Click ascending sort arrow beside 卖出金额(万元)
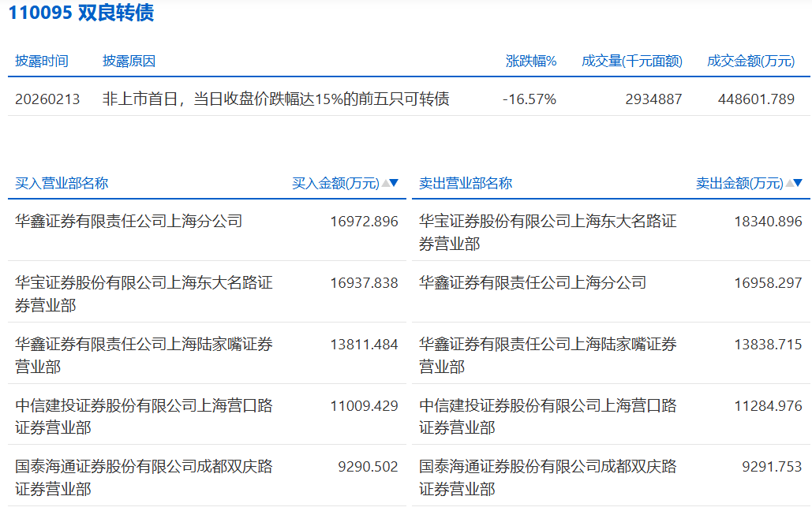 click(x=788, y=183)
